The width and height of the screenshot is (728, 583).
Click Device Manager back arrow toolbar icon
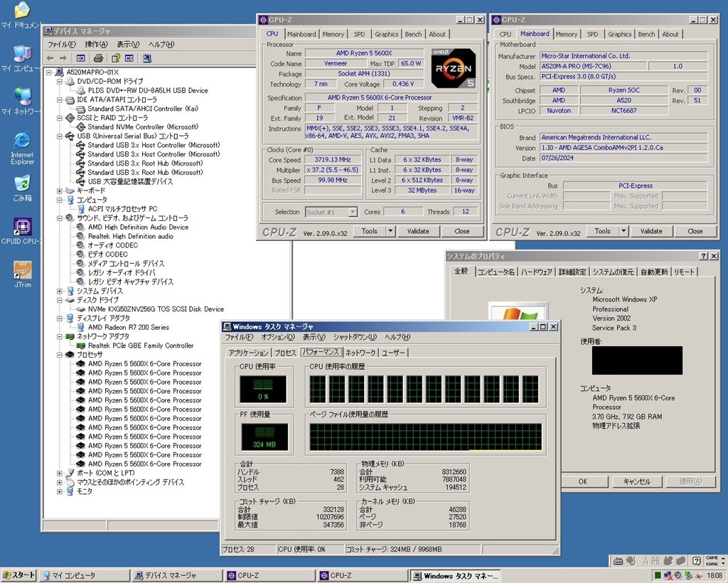tap(50, 58)
